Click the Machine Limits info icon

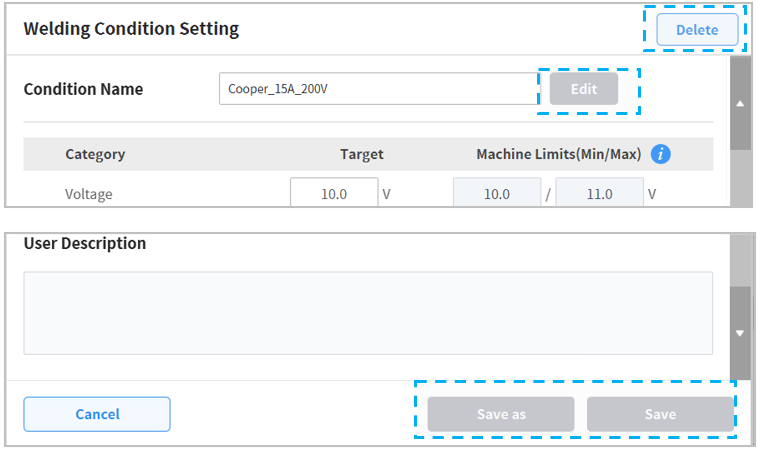click(660, 154)
